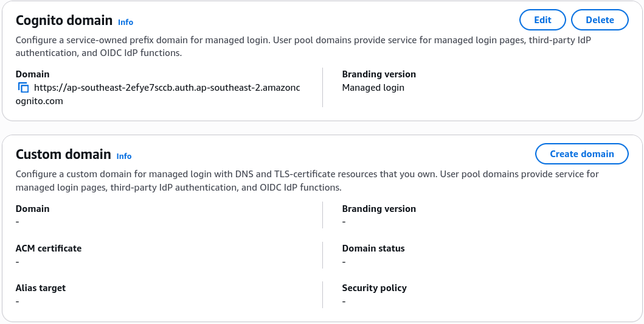Click the Cognito section 'Domain' label
This screenshot has height=324, width=644.
pos(32,74)
